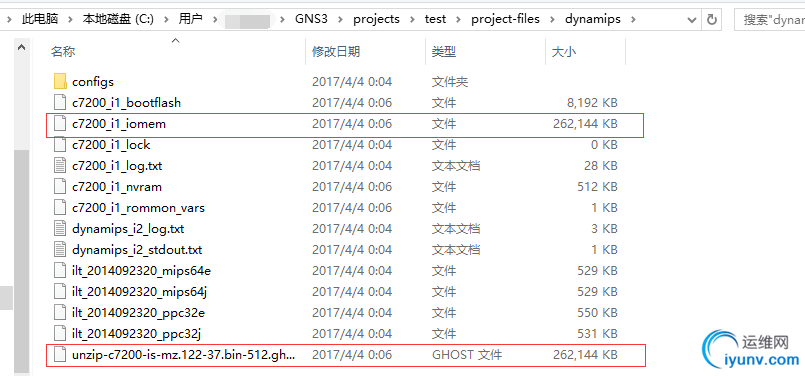Select the ilt_2014092320_ppc32j file name
805x376 pixels.
[136, 333]
